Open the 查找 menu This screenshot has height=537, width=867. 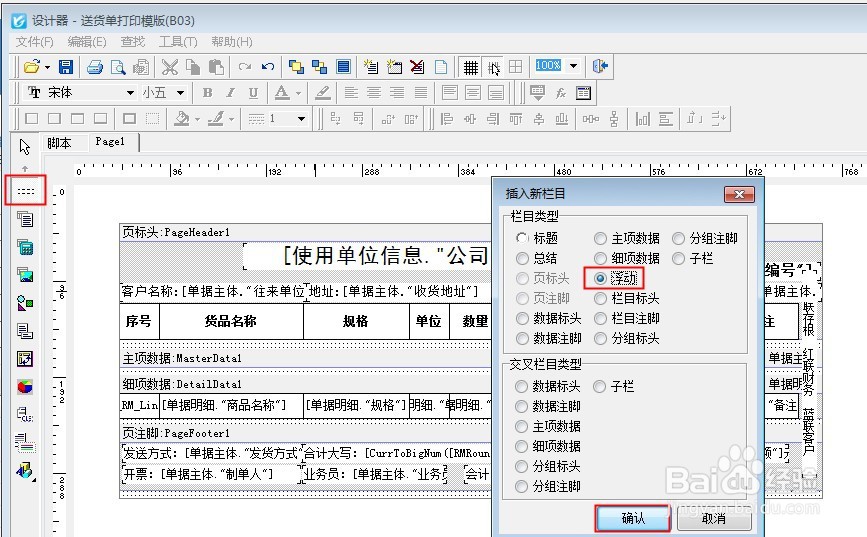click(133, 42)
